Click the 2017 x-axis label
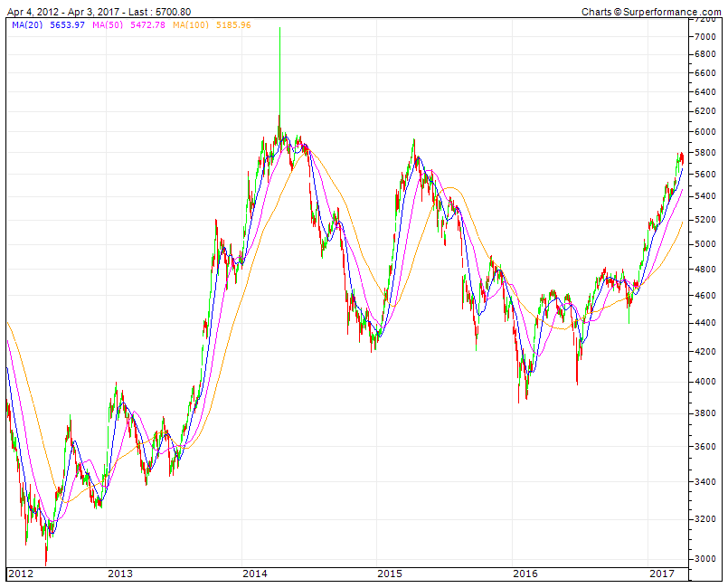Screen dimensions: 728x588 [662, 574]
